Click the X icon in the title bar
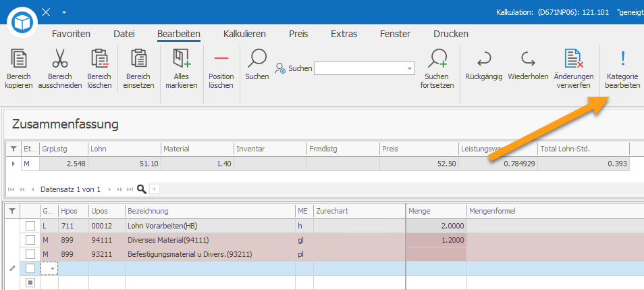Image resolution: width=644 pixels, height=290 pixels. pyautogui.click(x=46, y=12)
